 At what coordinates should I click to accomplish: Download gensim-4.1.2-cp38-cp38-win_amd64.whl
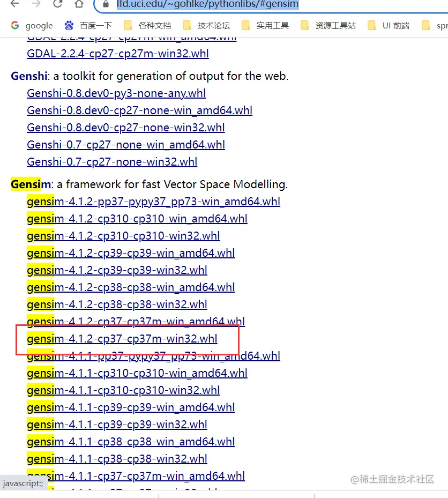tap(131, 287)
